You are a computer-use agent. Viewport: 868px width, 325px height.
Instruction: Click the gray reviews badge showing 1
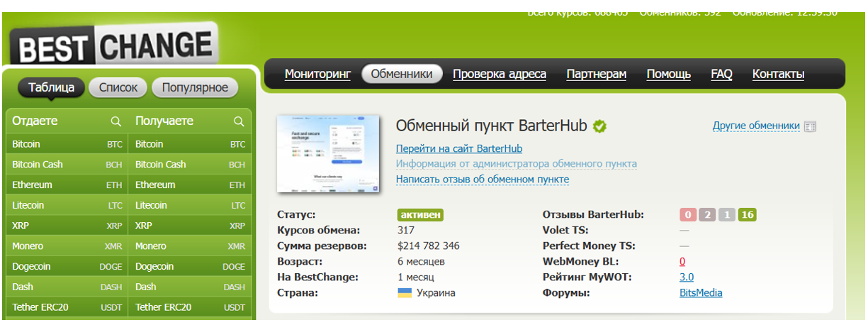[x=726, y=215]
